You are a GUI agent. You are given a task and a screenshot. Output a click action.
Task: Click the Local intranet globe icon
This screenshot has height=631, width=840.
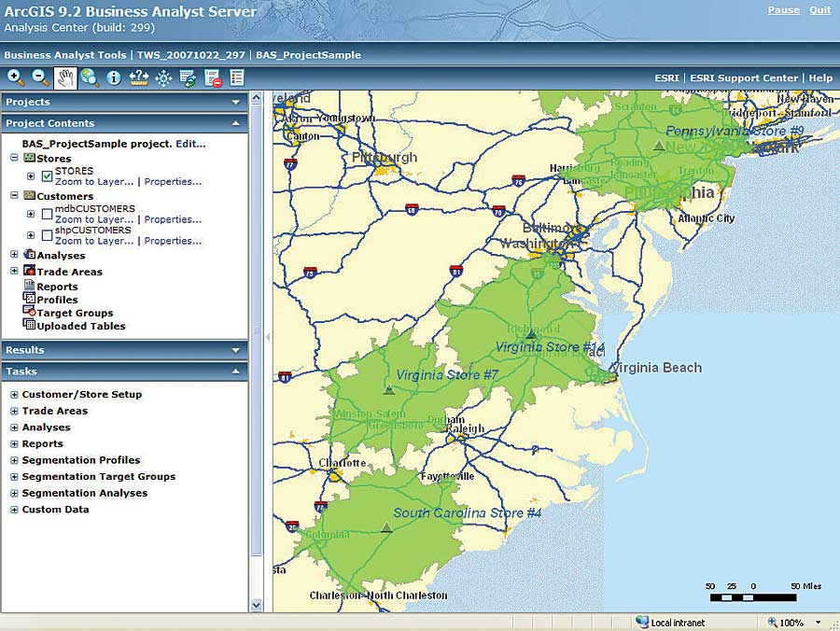click(x=642, y=622)
